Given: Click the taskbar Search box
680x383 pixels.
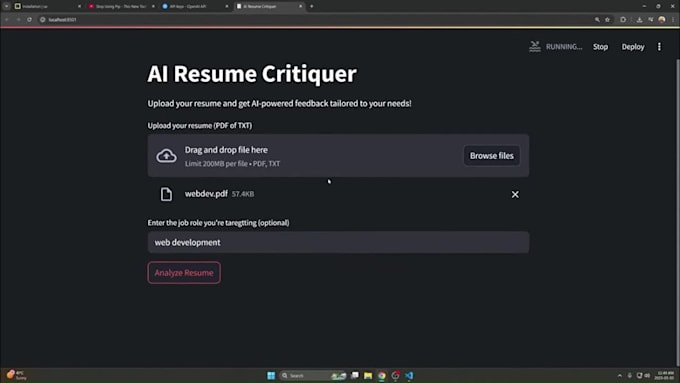Looking at the screenshot, I should pos(313,376).
